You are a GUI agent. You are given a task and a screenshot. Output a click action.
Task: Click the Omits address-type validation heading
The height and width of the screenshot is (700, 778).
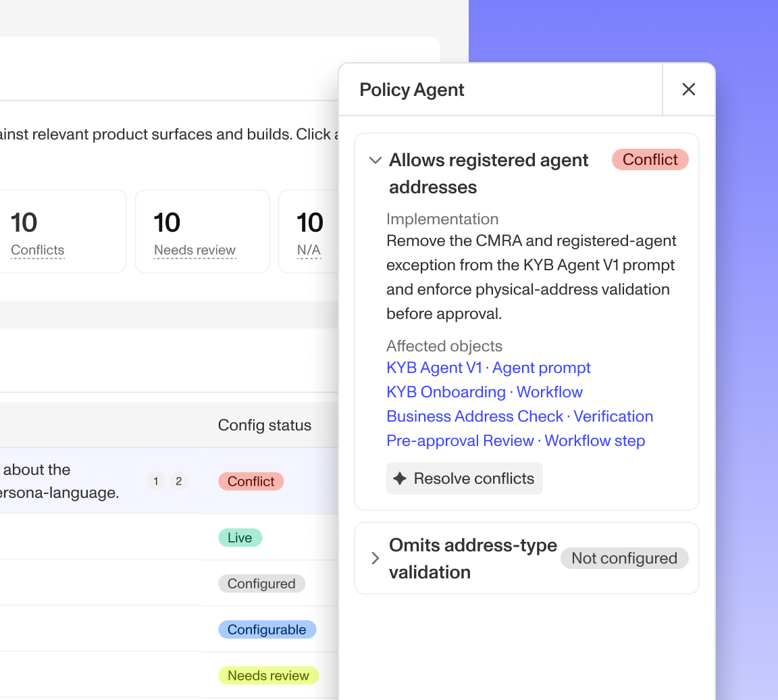click(473, 559)
